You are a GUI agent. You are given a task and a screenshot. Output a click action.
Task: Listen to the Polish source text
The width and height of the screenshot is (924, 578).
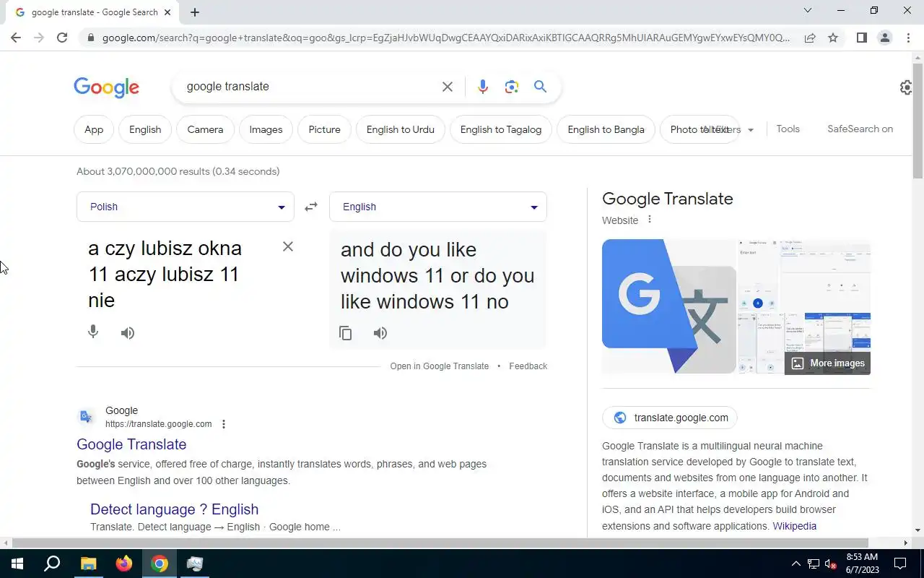pyautogui.click(x=128, y=333)
